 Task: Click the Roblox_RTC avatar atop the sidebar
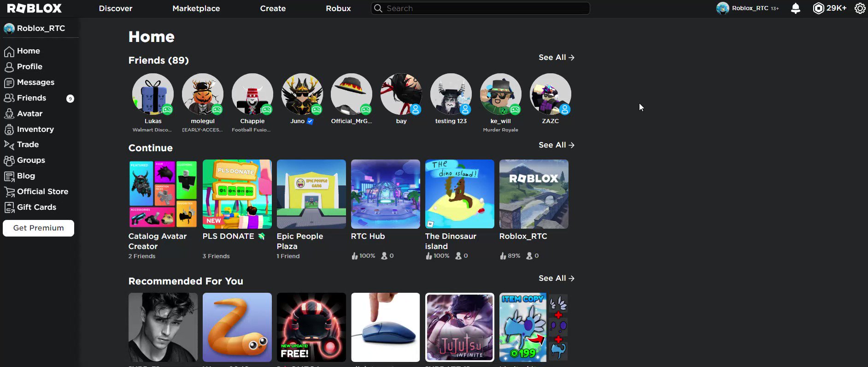click(x=9, y=29)
